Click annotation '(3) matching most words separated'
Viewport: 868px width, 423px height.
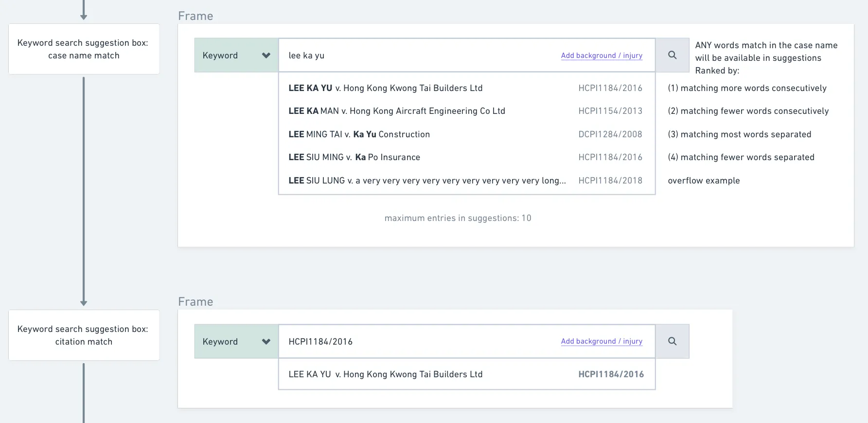coord(739,134)
